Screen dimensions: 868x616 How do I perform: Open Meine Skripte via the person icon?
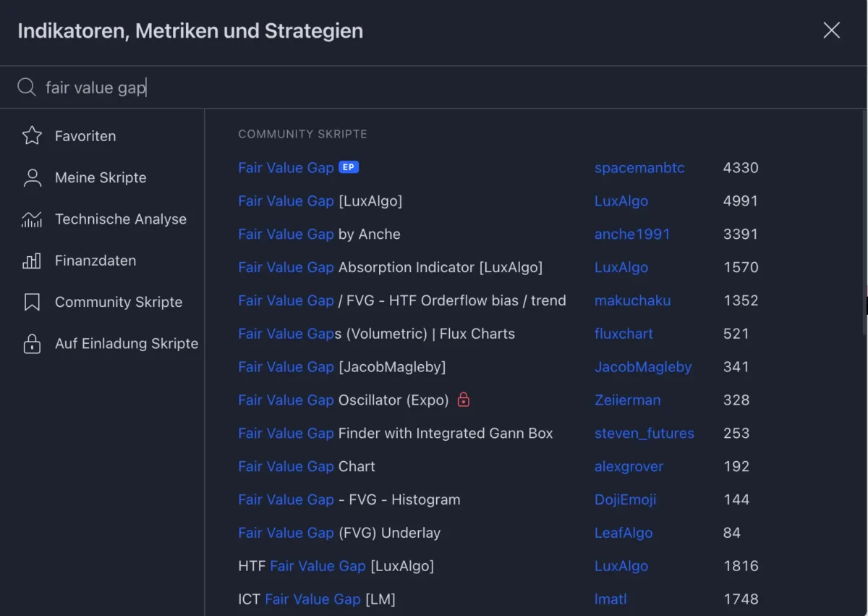pyautogui.click(x=32, y=177)
